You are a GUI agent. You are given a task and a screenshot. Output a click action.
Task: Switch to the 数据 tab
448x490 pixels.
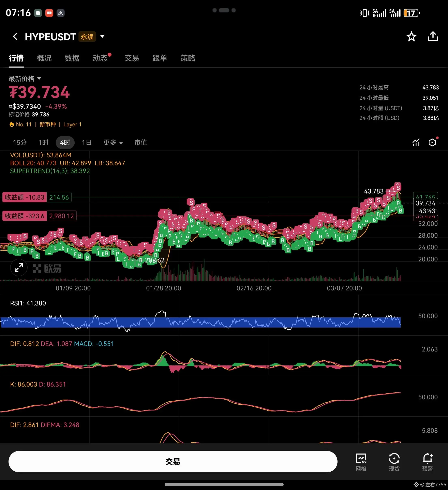pos(72,58)
